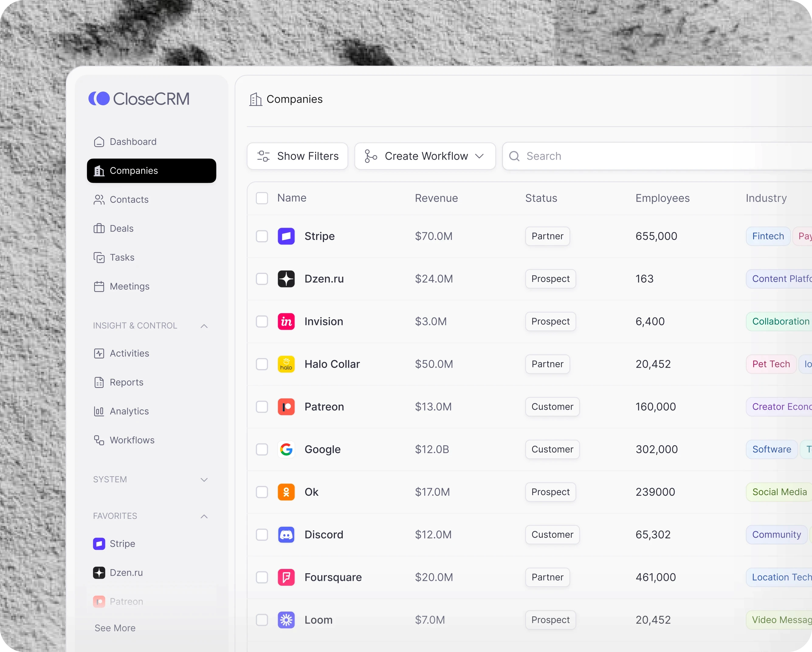Click the Loom logo icon

click(286, 619)
